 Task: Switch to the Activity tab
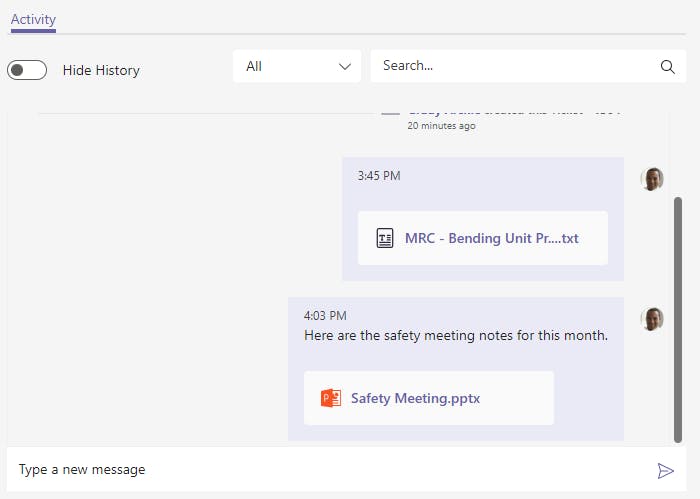click(33, 19)
